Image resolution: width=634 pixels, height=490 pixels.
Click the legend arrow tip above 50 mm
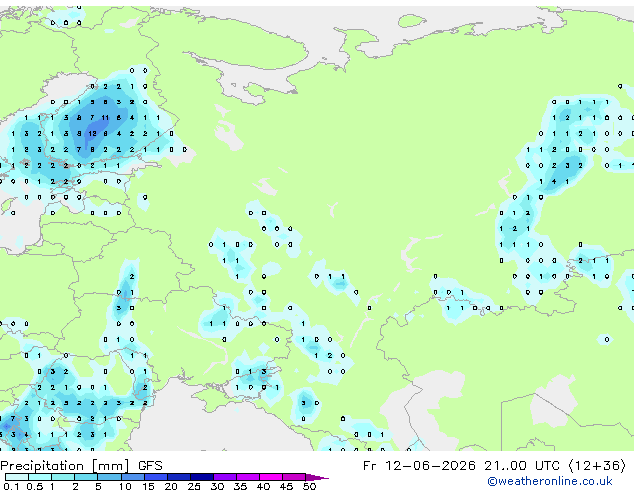pos(317,478)
